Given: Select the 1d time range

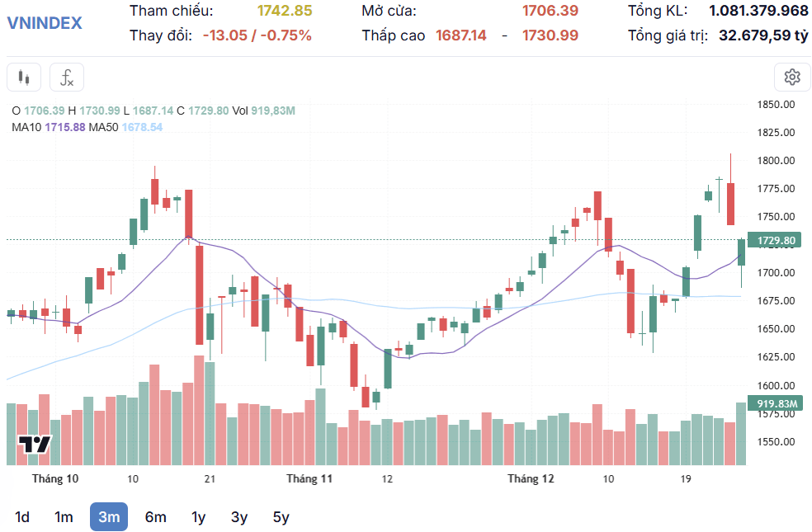Looking at the screenshot, I should pos(21,516).
